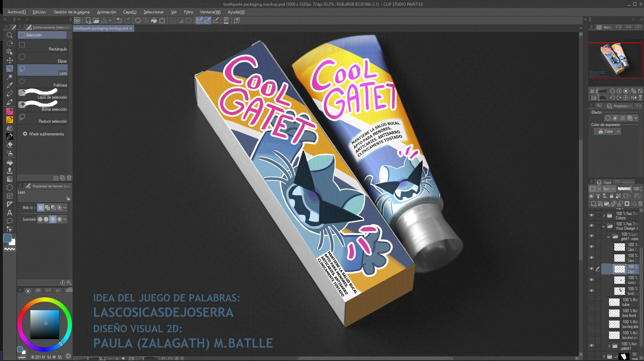Show the tube layer
This screenshot has width=644, height=361.
click(x=592, y=302)
